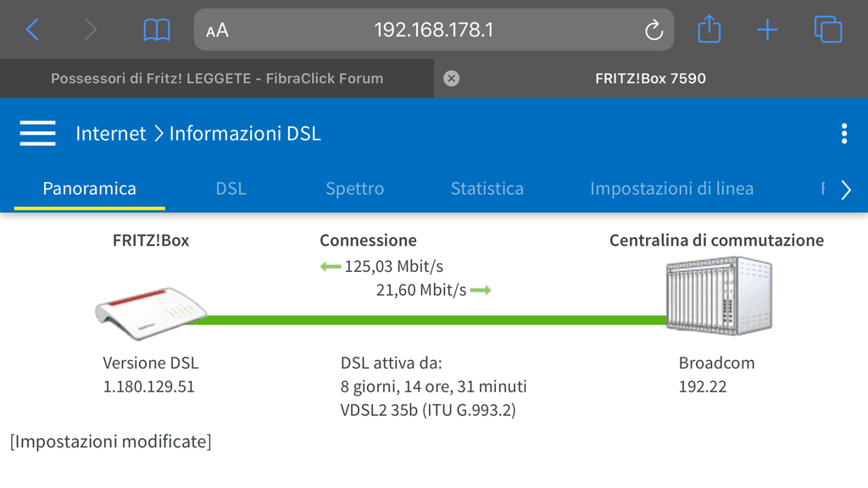This screenshot has width=868, height=488.
Task: Tap the AA reader text size button
Action: pos(217,30)
